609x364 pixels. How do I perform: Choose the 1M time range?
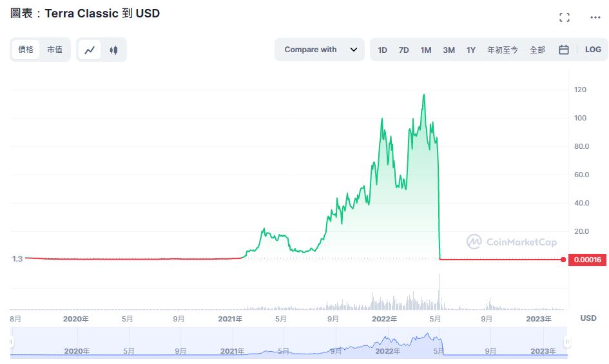[x=426, y=50]
